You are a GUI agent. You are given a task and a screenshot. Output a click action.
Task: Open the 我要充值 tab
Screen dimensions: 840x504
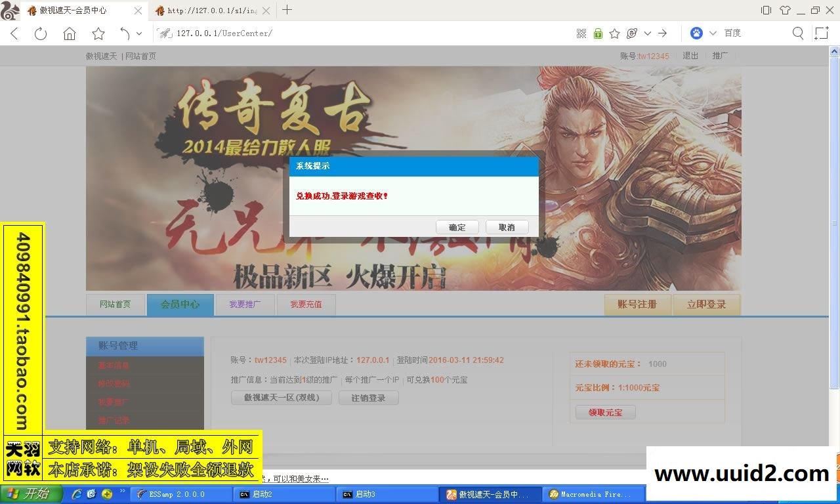coord(306,304)
